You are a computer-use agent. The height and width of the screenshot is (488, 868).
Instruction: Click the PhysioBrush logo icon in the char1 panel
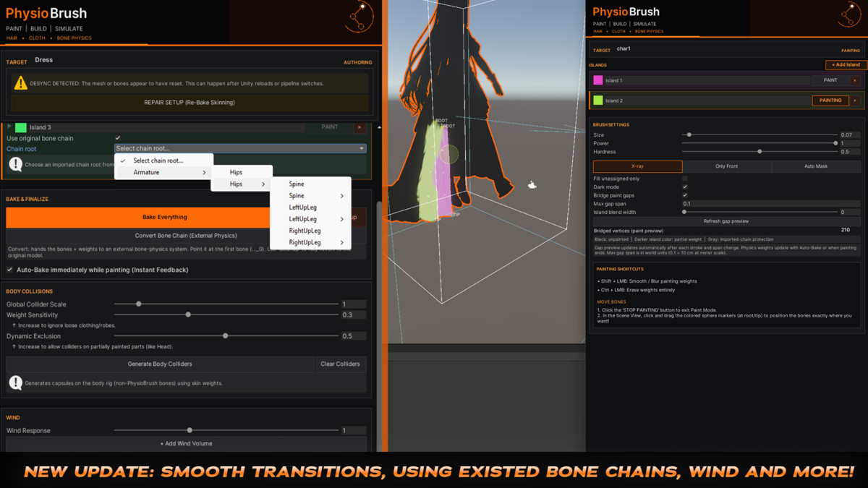pos(851,14)
